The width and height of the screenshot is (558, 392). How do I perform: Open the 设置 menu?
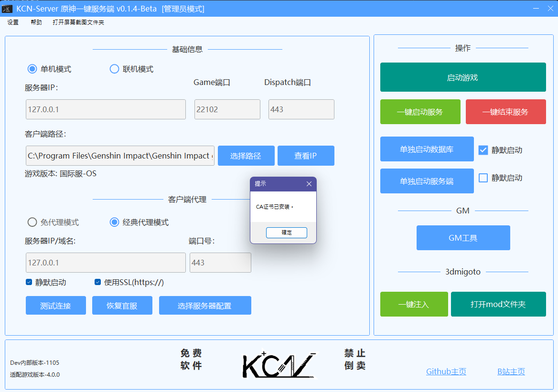click(12, 21)
